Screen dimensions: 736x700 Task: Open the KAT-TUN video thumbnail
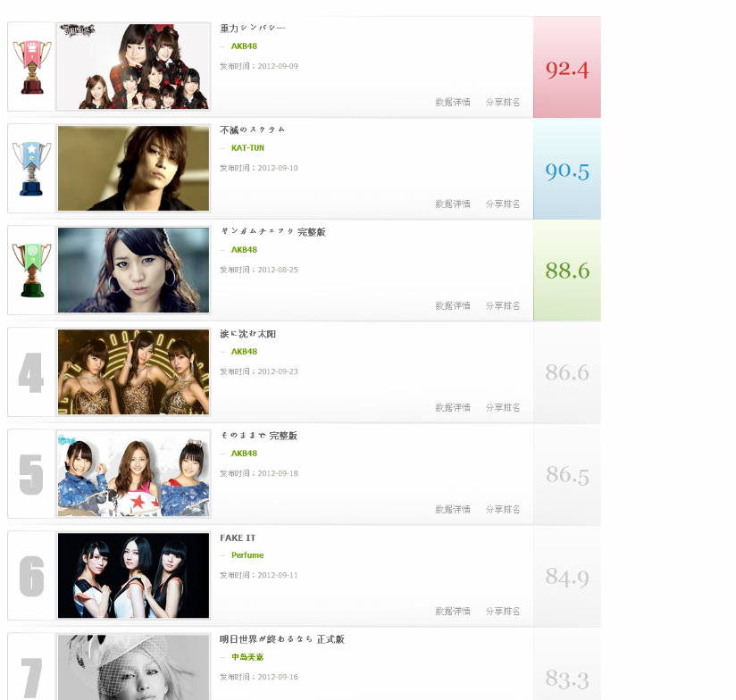coord(133,169)
